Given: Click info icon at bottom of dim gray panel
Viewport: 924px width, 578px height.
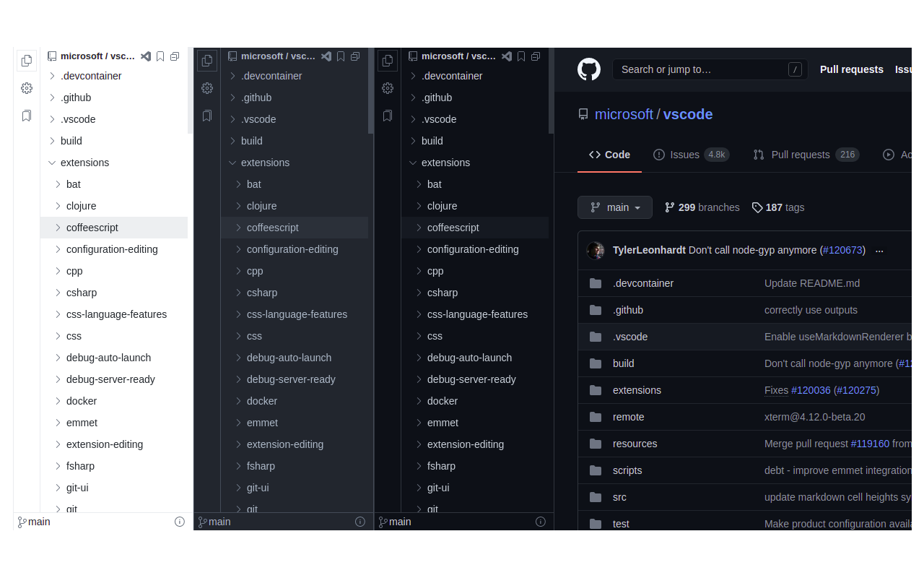Looking at the screenshot, I should pos(360,522).
